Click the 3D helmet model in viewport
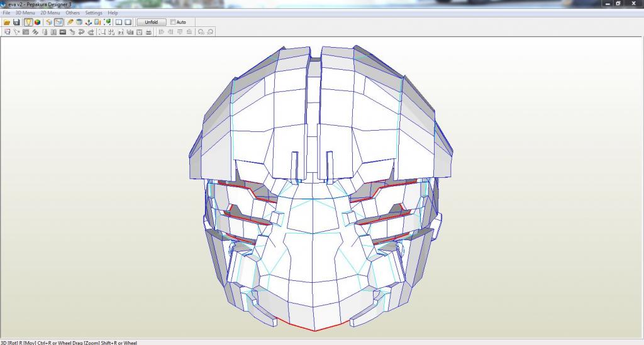Screen dimensions: 644x345 pos(320,189)
